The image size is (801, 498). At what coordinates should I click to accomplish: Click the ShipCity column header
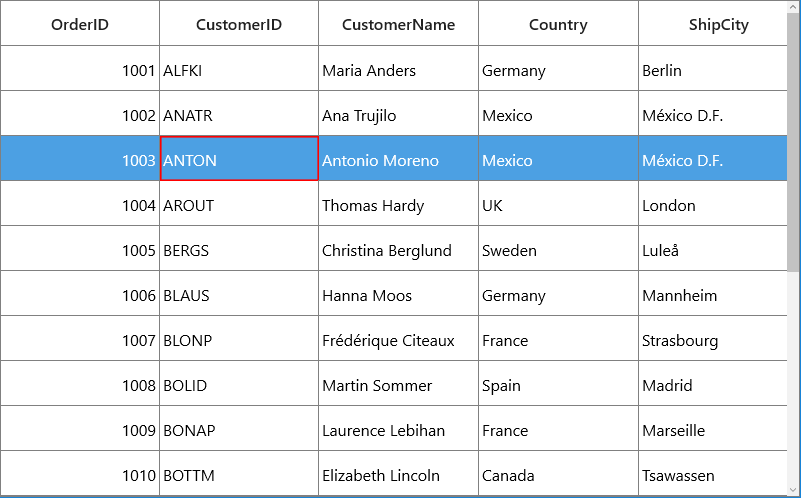713,23
